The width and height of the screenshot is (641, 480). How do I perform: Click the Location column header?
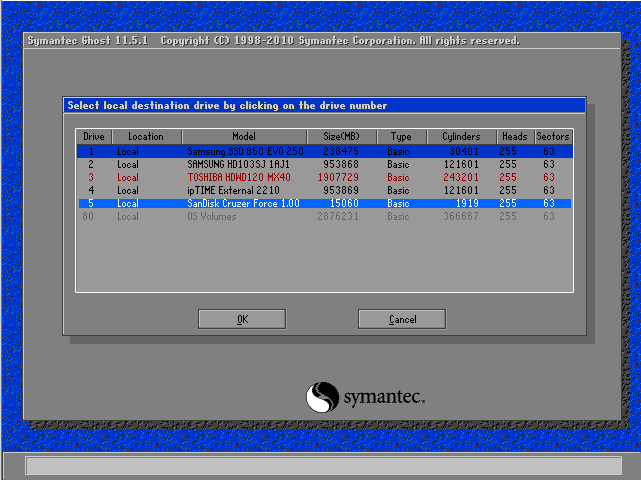click(x=146, y=137)
